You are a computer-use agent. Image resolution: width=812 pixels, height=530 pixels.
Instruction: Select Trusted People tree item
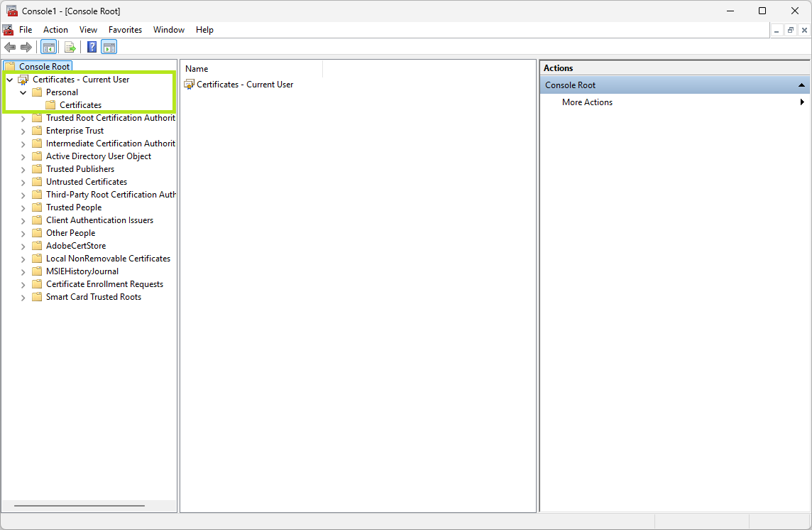[x=74, y=207]
